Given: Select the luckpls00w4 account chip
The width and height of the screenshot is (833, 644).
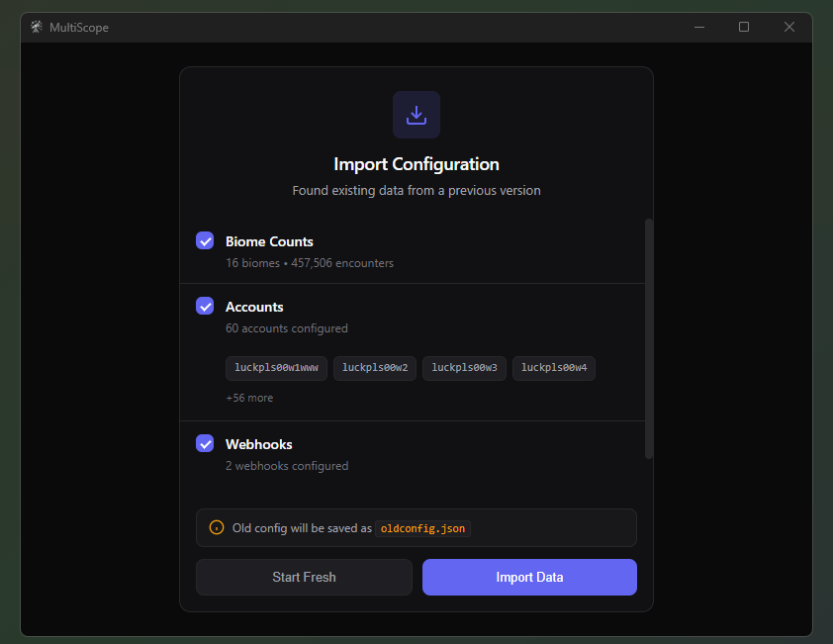Looking at the screenshot, I should (553, 368).
